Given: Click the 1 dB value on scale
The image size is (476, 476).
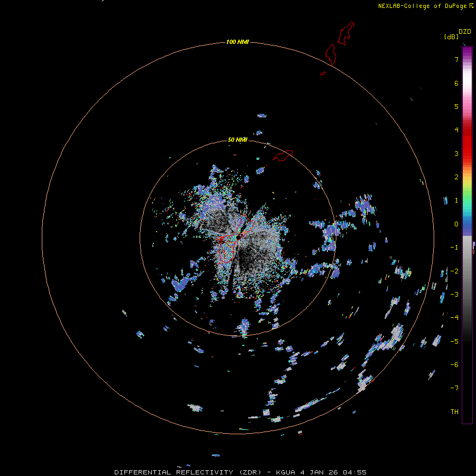Looking at the screenshot, I should [456, 200].
